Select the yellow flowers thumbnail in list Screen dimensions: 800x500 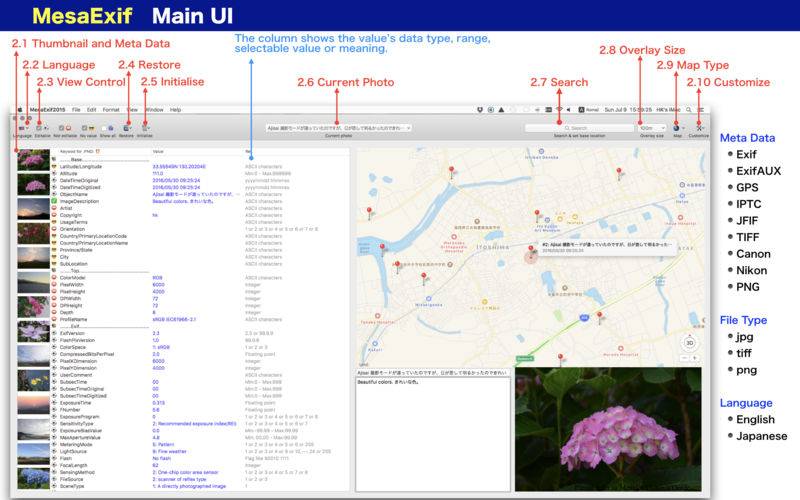34,381
